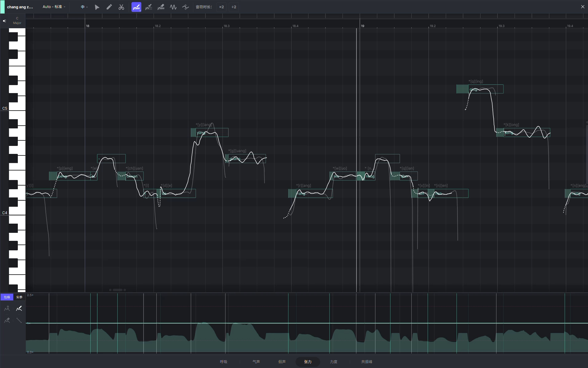
Task: Close the note editor panel
Action: [582, 7]
